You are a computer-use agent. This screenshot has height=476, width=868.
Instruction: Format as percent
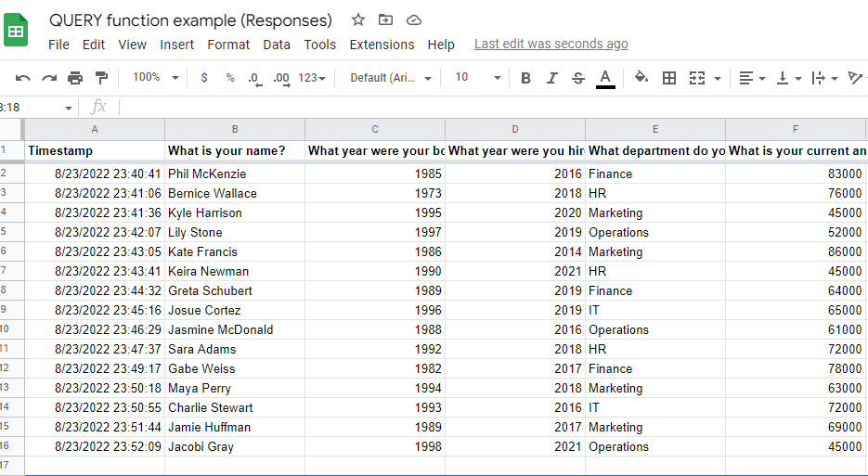pyautogui.click(x=230, y=78)
